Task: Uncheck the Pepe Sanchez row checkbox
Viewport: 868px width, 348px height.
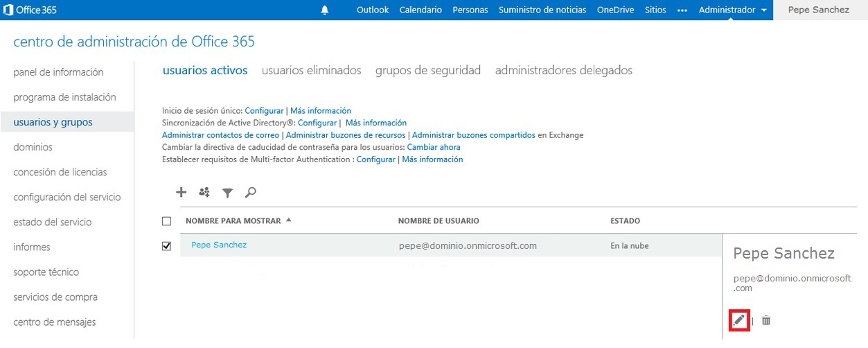Action: (x=166, y=246)
